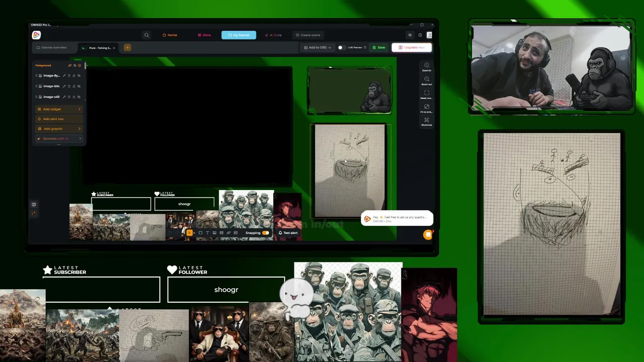Open the orange chat bubble widget
The image size is (644, 362).
(428, 235)
